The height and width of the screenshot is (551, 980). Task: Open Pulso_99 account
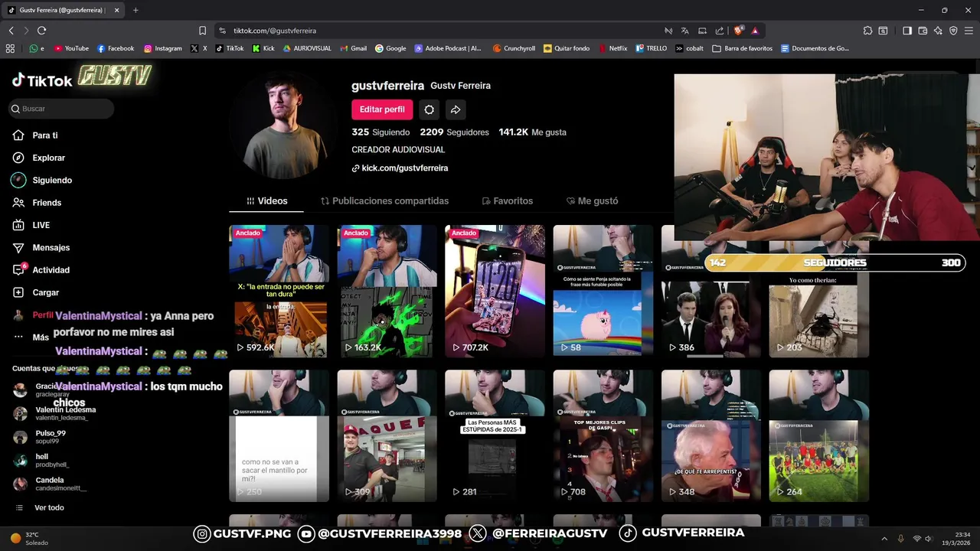pyautogui.click(x=40, y=437)
